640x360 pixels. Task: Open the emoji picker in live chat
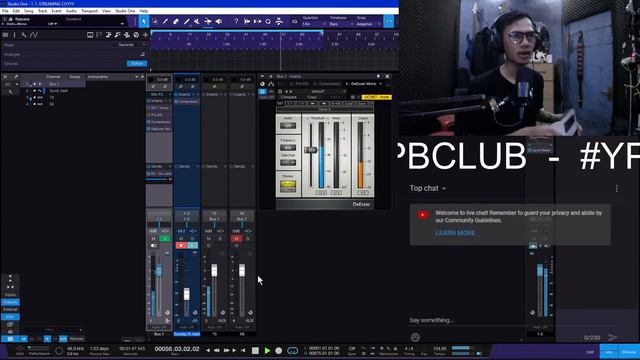point(415,337)
